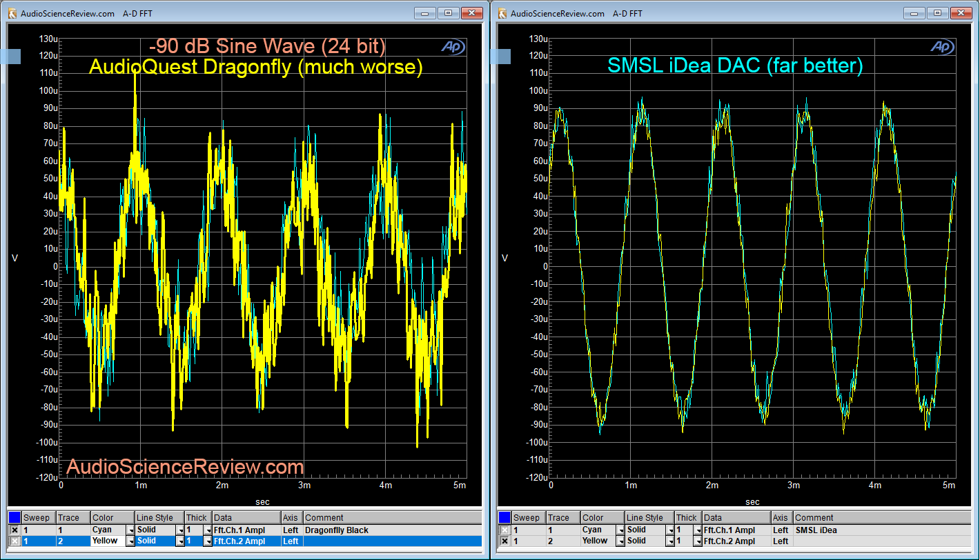The image size is (980, 560).
Task: Click the Yellow color field in Dragonfly legend
Action: pyautogui.click(x=108, y=541)
